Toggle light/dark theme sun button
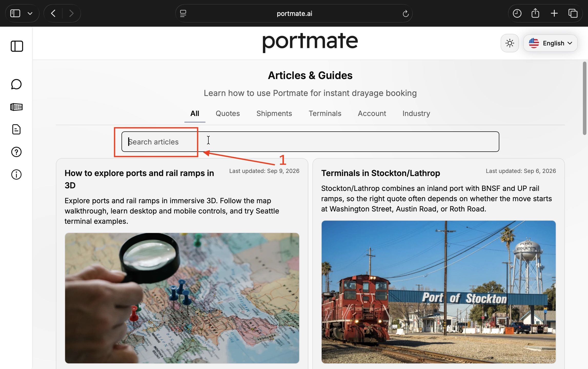 click(x=510, y=43)
